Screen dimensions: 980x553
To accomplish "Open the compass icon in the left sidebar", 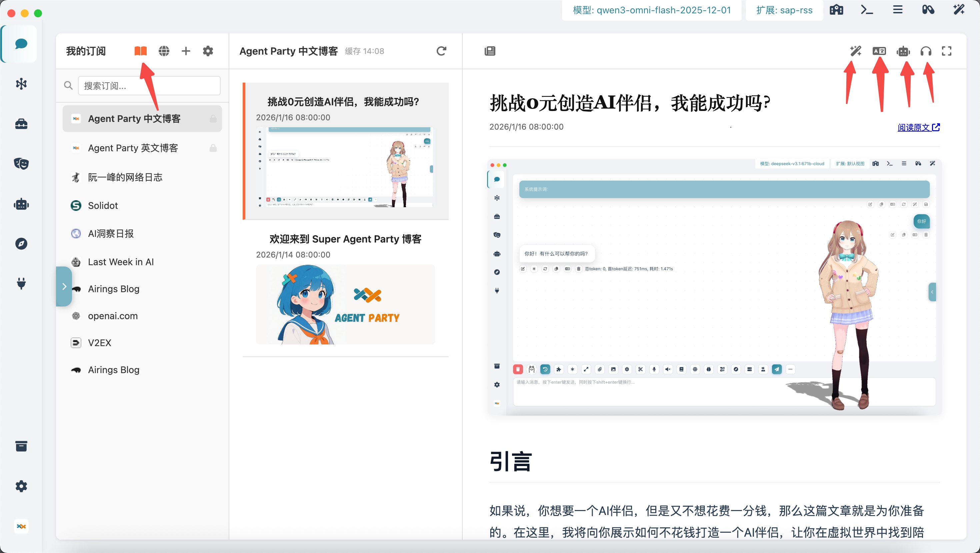I will pyautogui.click(x=21, y=244).
